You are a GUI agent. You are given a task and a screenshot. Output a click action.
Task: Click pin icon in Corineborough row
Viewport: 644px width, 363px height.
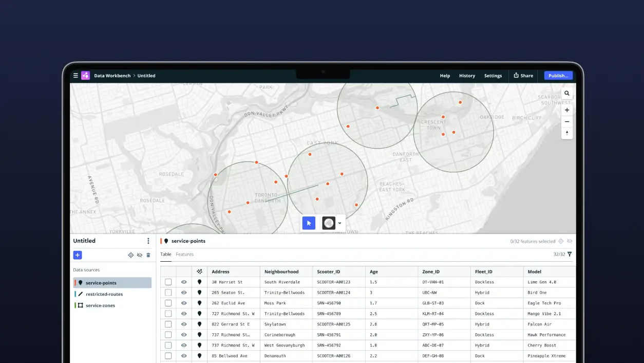[x=200, y=335]
